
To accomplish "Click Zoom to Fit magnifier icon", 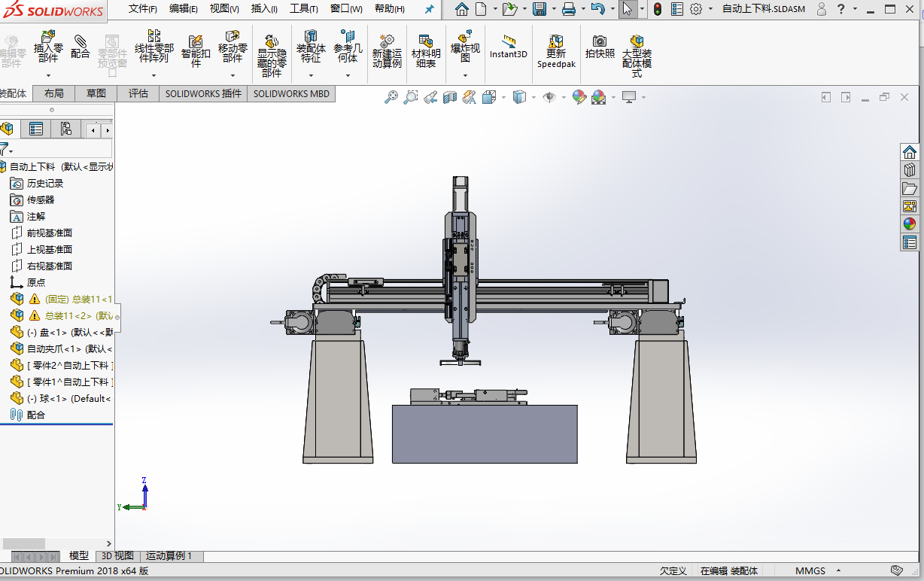I will tap(391, 97).
